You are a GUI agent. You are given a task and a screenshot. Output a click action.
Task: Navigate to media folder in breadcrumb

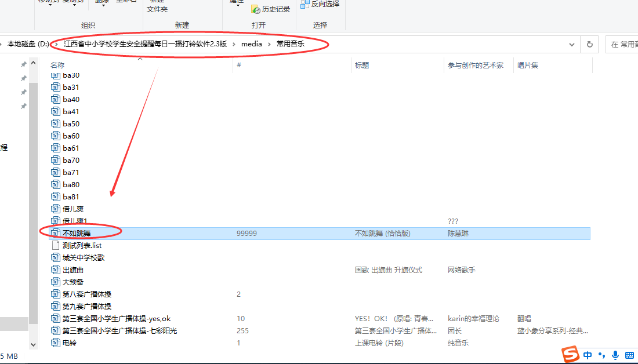(x=252, y=44)
